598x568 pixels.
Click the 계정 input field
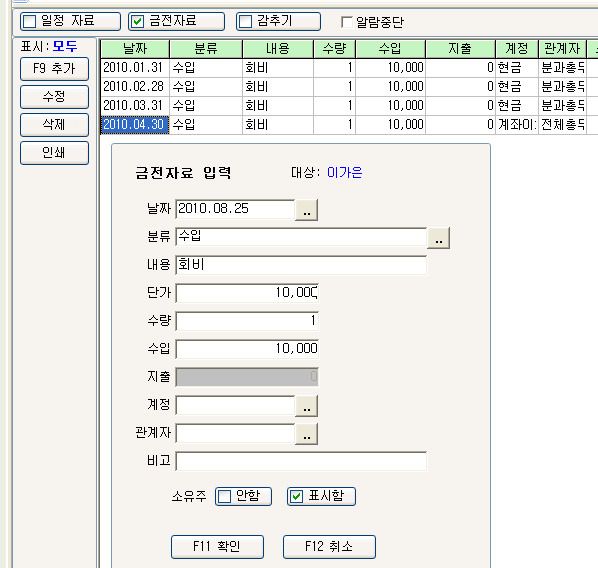coord(235,405)
